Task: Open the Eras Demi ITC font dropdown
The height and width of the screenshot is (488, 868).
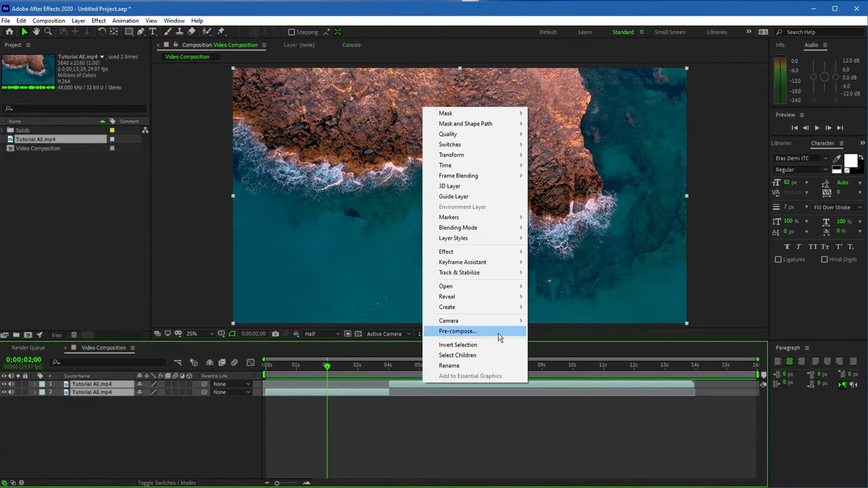Action: [802, 158]
